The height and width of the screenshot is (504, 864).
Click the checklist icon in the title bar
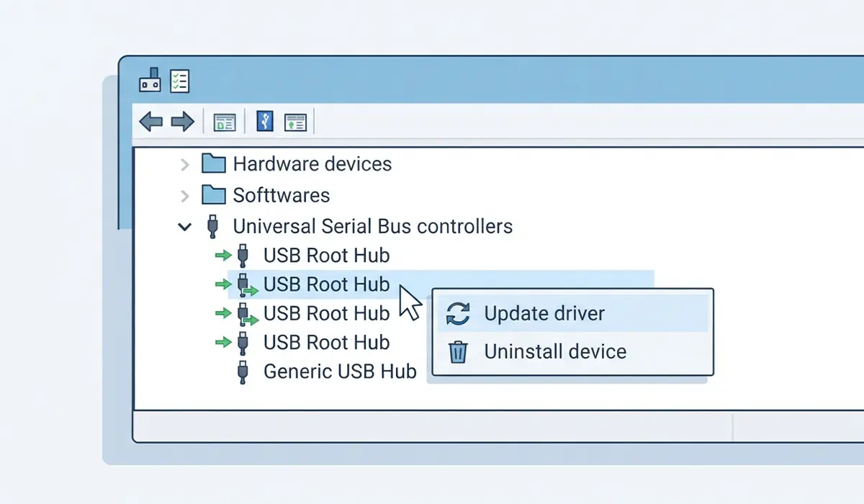click(179, 81)
